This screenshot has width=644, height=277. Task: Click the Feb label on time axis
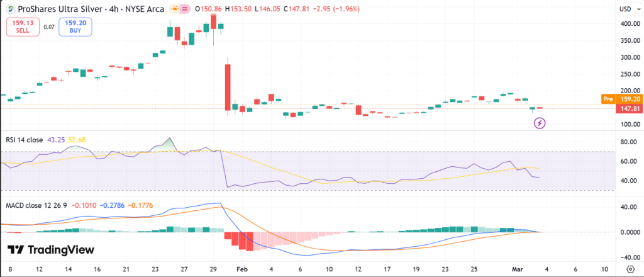(243, 269)
